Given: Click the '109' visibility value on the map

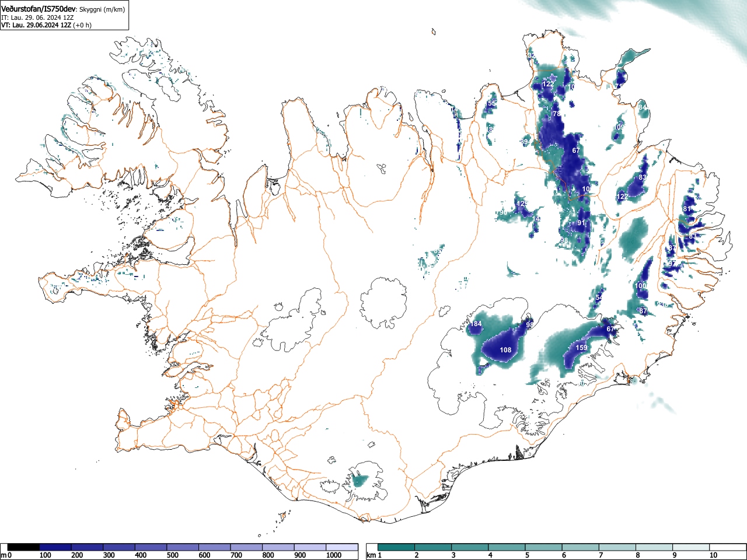Looking at the screenshot, I should pos(620,127).
